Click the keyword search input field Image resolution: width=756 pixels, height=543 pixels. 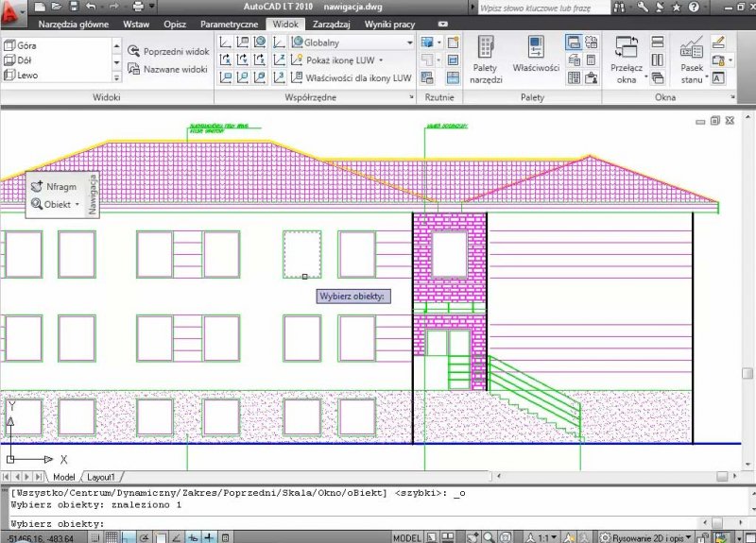point(543,8)
